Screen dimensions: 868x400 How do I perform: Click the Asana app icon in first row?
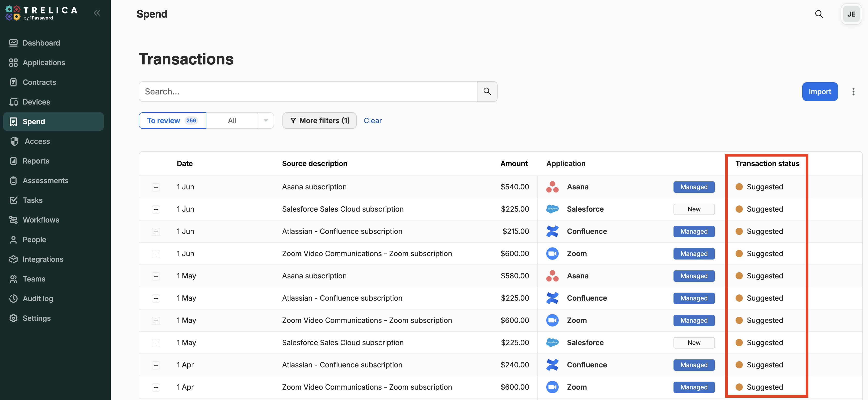[x=552, y=187]
